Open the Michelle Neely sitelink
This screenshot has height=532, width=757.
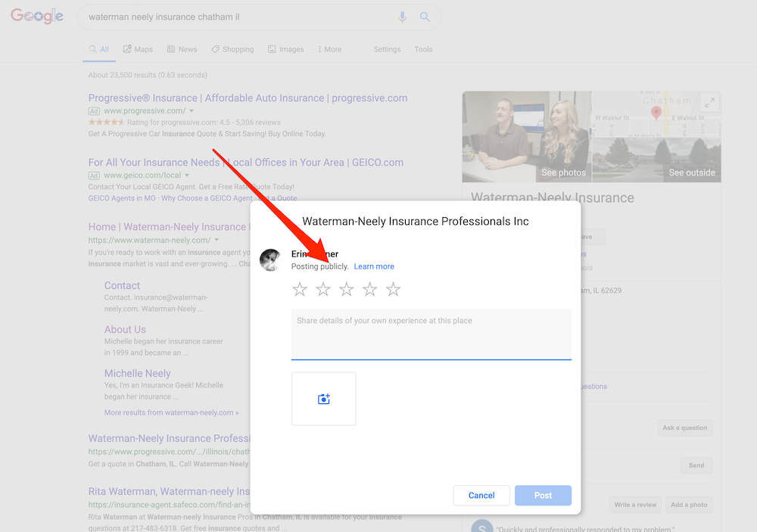coord(138,373)
